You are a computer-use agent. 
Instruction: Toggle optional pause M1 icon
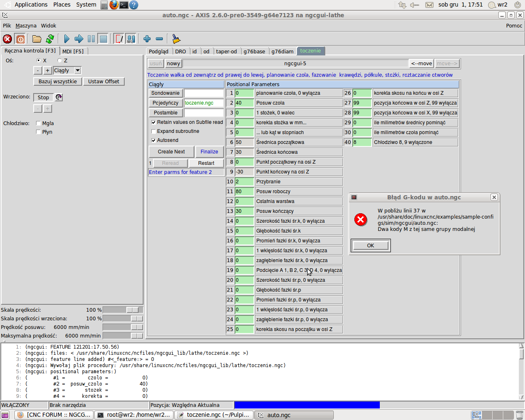click(131, 39)
